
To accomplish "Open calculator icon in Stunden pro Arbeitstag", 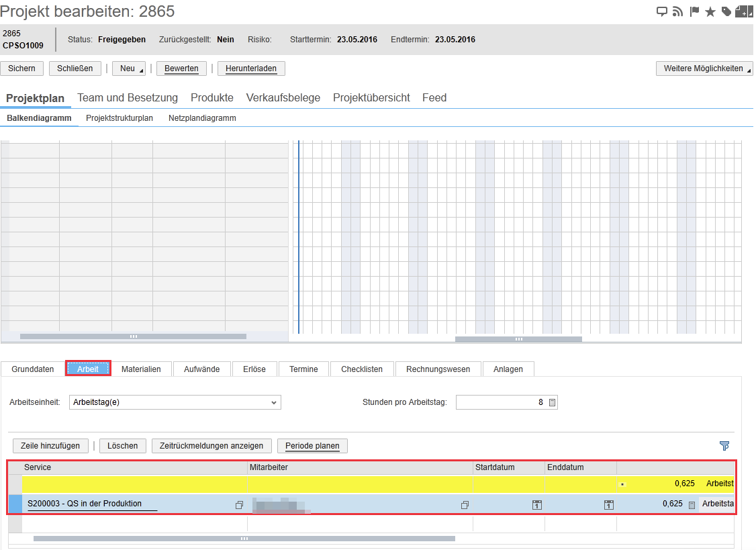I will pyautogui.click(x=553, y=402).
